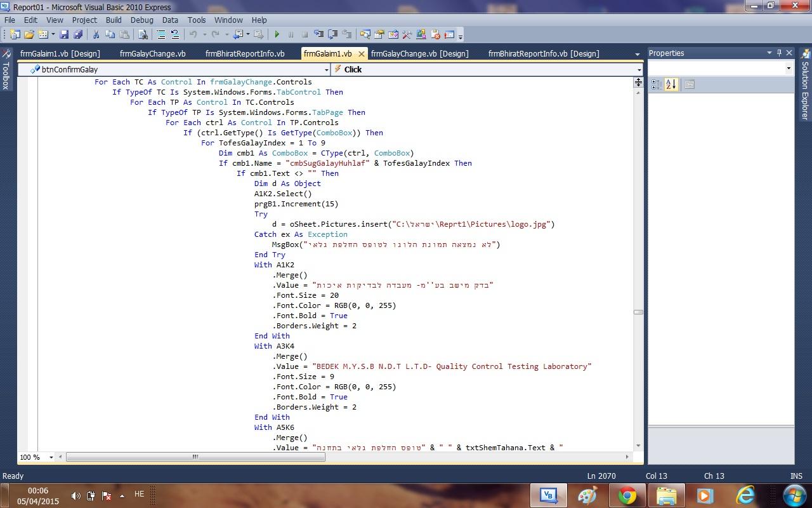Click the Property Pages icon

[x=690, y=84]
